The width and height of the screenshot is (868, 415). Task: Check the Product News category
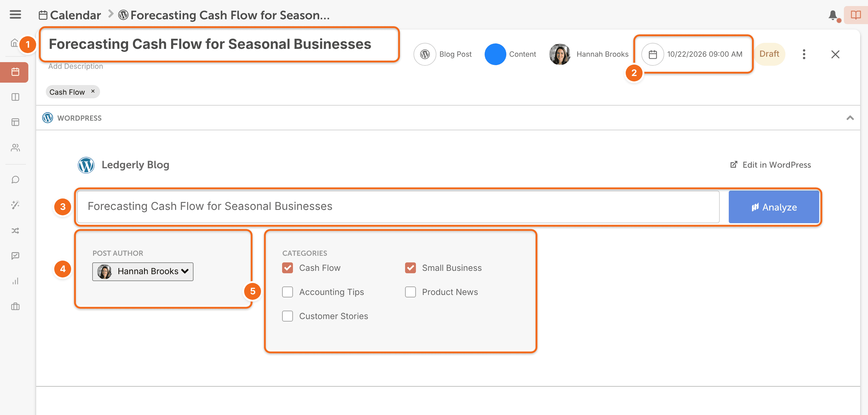(x=410, y=292)
